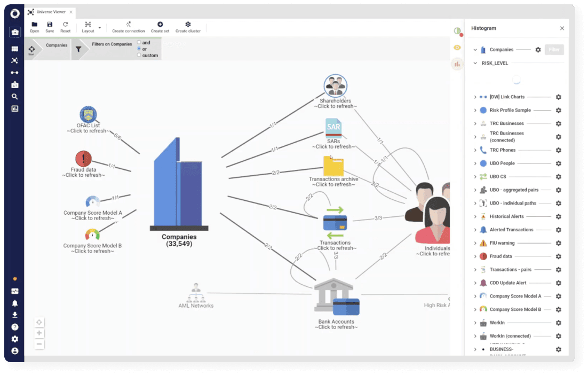Viewport: 588px width, 375px height.
Task: Open search from left sidebar magnifier
Action: [15, 97]
